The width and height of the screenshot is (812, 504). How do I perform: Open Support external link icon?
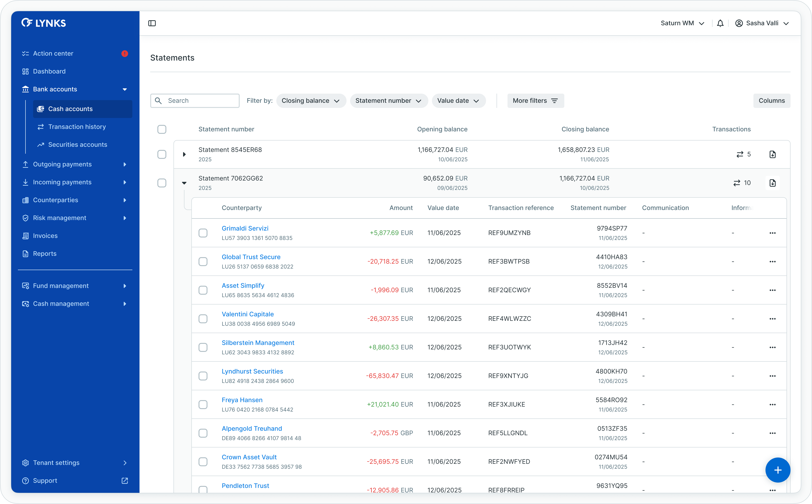(x=125, y=481)
